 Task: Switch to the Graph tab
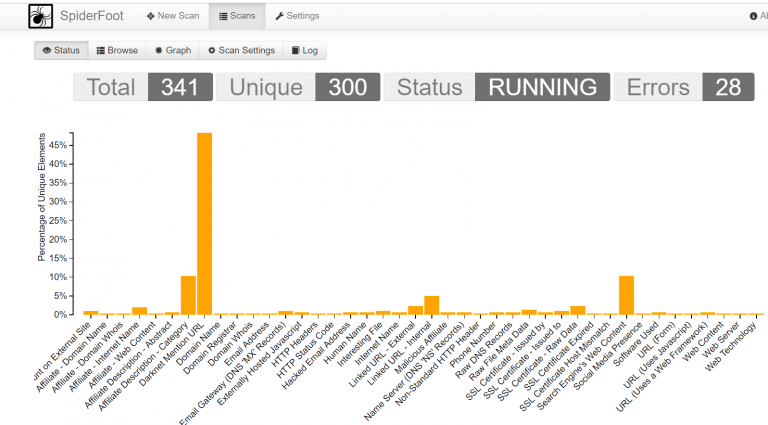(x=172, y=50)
